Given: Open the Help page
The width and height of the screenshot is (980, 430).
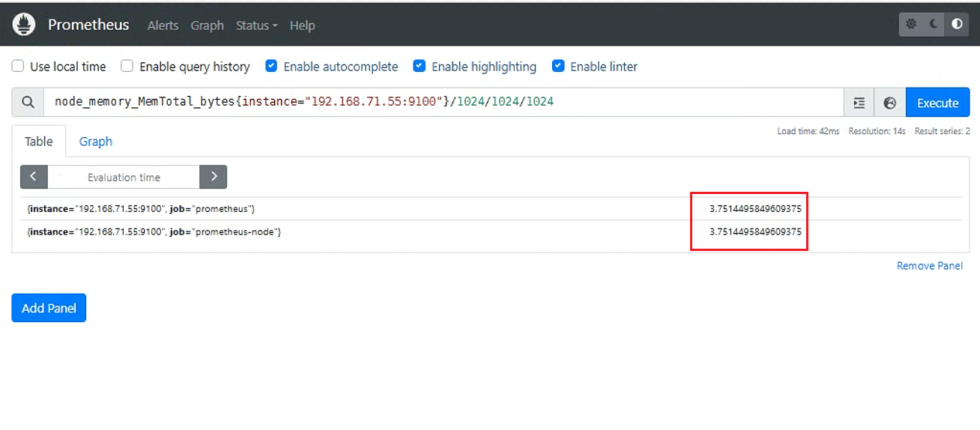Looking at the screenshot, I should (302, 25).
